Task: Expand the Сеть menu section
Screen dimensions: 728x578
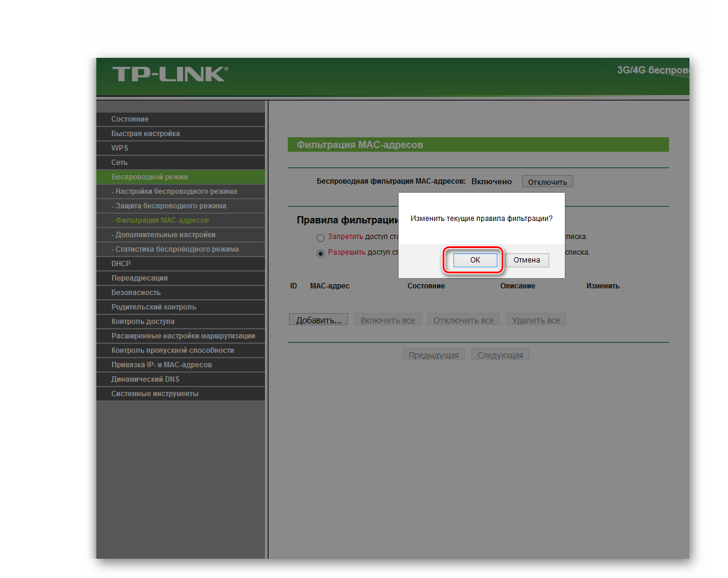Action: tap(119, 163)
